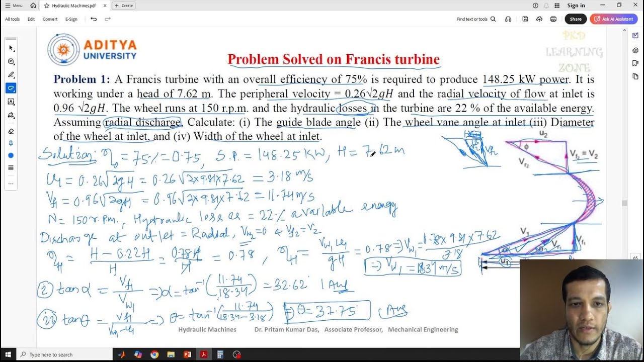Click the Share button
Image resolution: width=644 pixels, height=362 pixels.
point(576,19)
